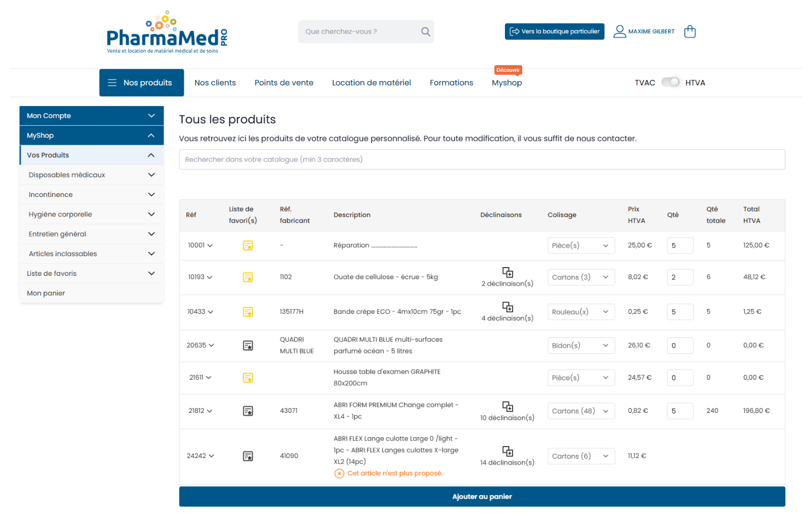The height and width of the screenshot is (513, 812).
Task: Expand product reference 10001 details
Action: tap(200, 245)
